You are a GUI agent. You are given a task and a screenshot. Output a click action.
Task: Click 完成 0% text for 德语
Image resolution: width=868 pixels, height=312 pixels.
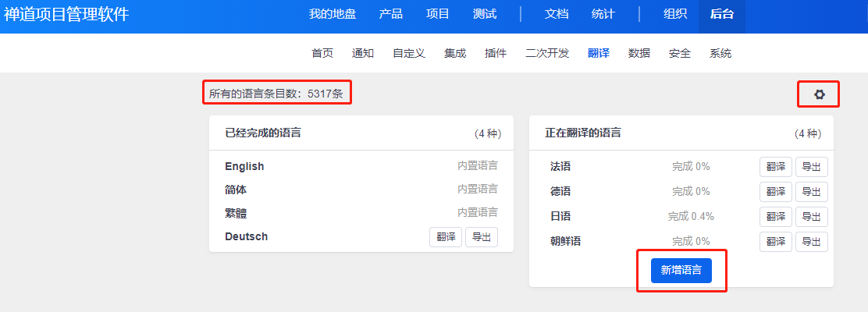(x=691, y=191)
